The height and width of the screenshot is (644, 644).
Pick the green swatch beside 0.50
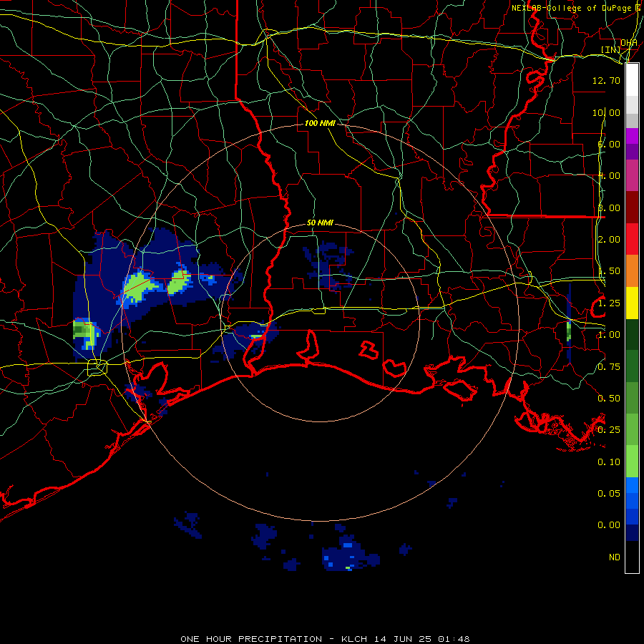tap(632, 398)
